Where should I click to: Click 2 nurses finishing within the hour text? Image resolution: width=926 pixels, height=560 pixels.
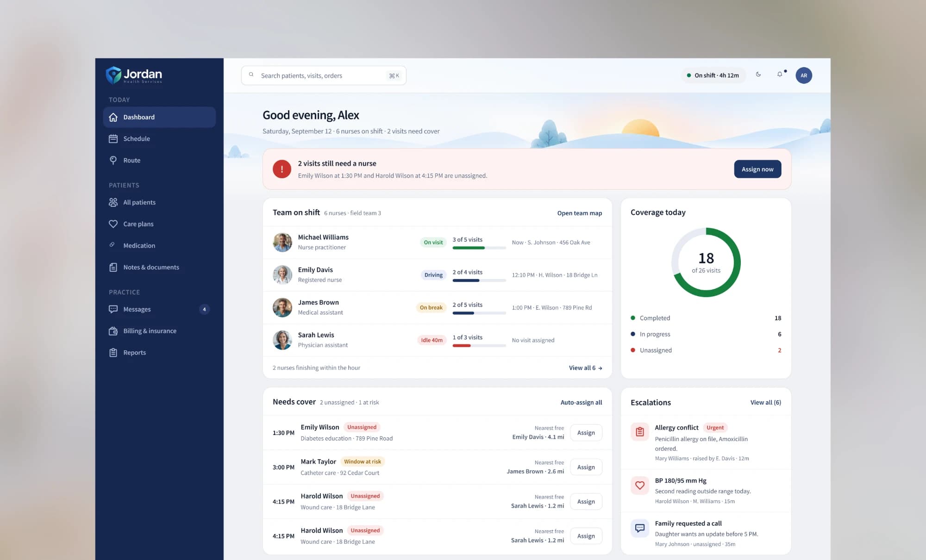tap(316, 368)
